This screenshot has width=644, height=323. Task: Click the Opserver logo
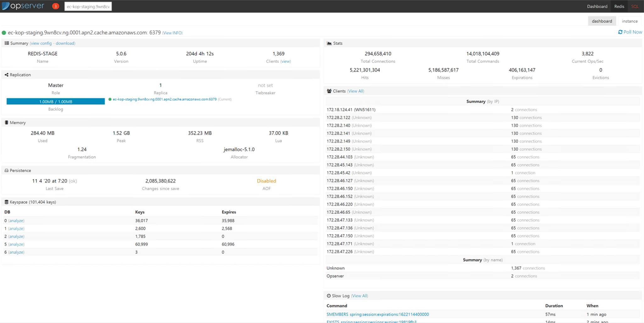(x=23, y=6)
